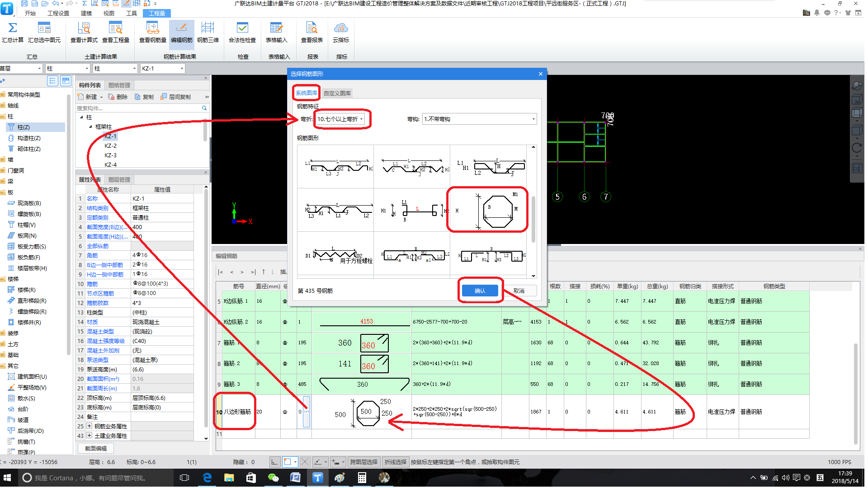Click the Windows Start button
Screen dimensions: 868x488
pyautogui.click(x=7, y=478)
